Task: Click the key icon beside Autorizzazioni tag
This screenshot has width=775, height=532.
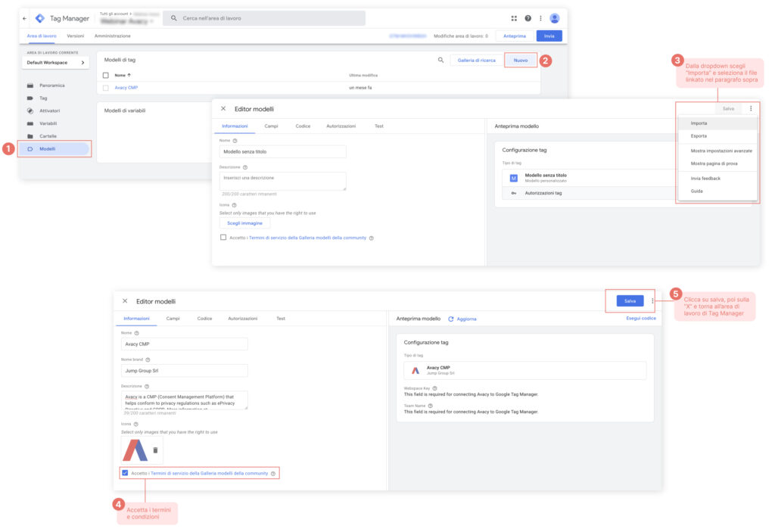Action: (x=514, y=193)
